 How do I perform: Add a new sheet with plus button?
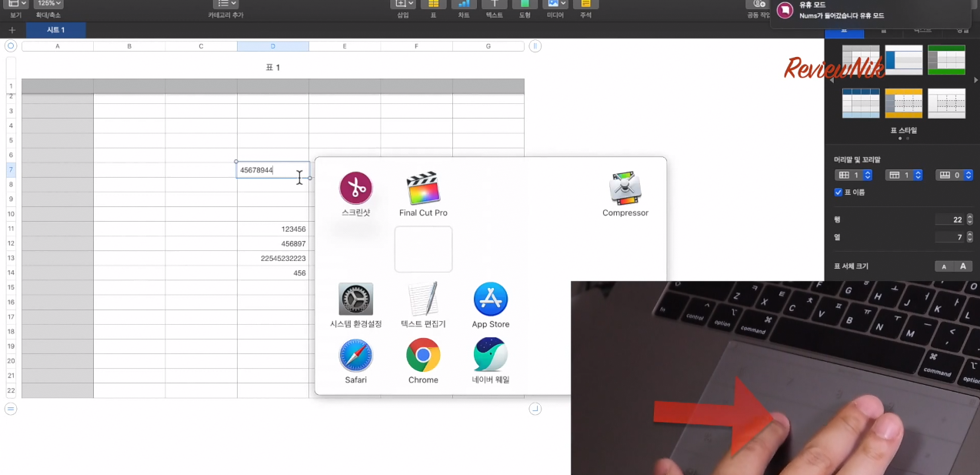coord(12,30)
